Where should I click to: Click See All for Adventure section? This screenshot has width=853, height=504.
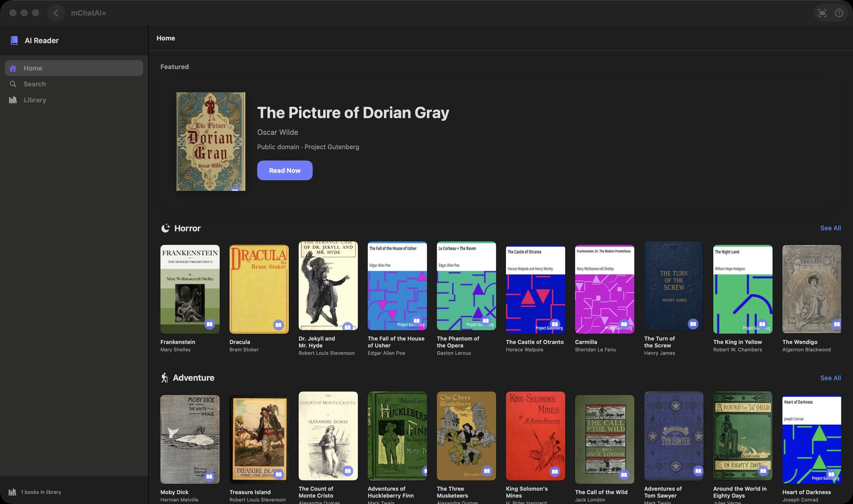coord(831,378)
